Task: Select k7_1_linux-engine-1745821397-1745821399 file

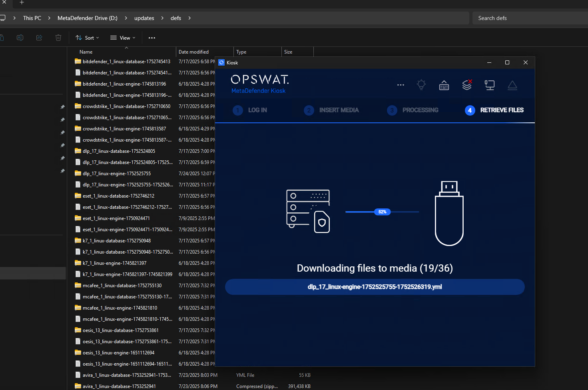Action: click(x=127, y=274)
